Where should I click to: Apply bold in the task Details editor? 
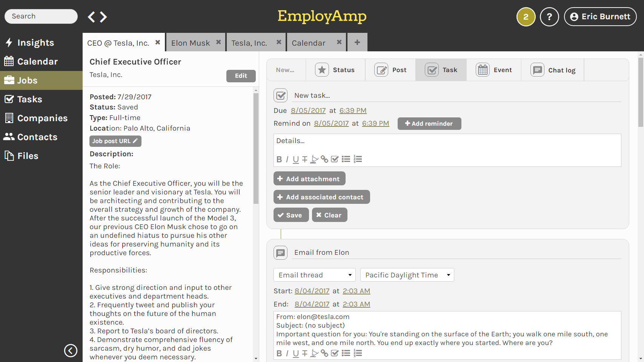(x=279, y=159)
